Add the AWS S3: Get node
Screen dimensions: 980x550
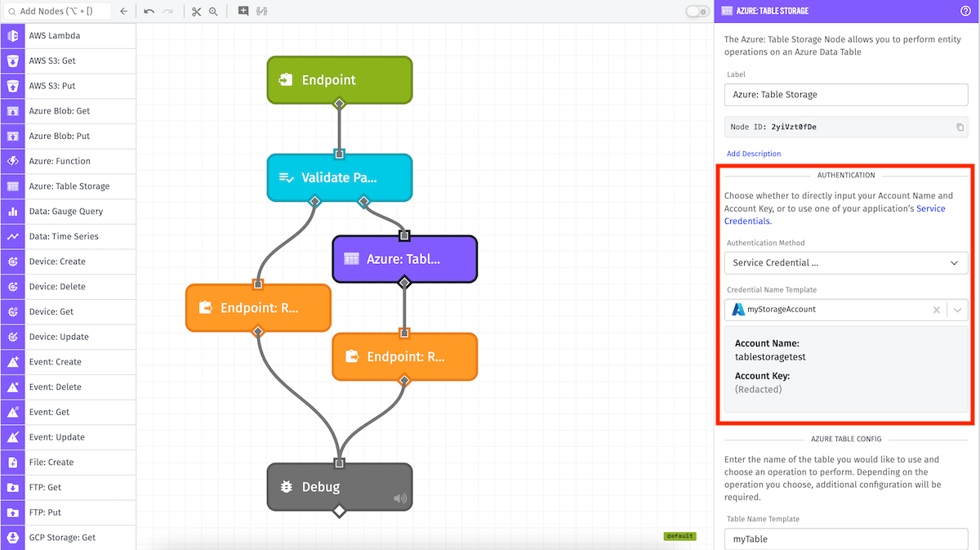point(69,60)
